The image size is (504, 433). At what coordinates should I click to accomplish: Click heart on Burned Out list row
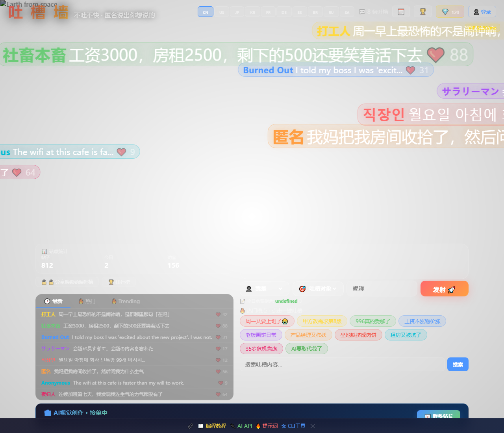click(218, 337)
